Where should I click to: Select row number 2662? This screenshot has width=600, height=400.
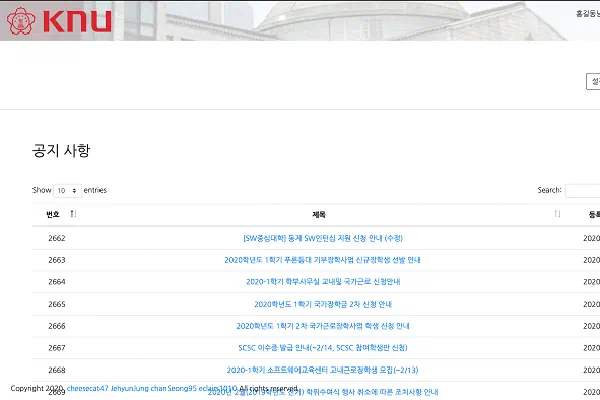pyautogui.click(x=57, y=238)
